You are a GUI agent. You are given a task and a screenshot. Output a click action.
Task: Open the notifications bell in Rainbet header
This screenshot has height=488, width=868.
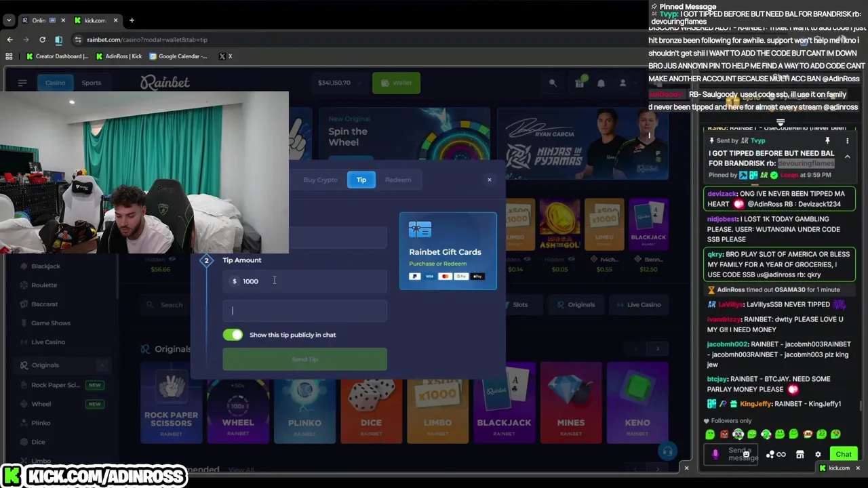tap(601, 83)
